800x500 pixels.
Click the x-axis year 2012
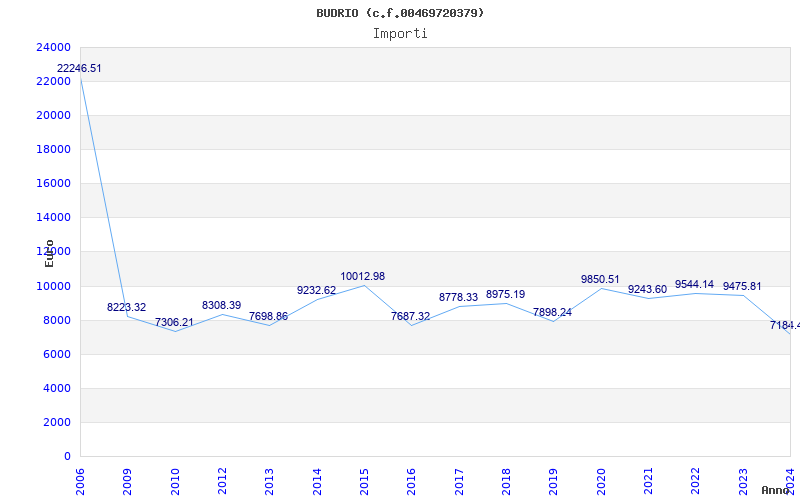pos(222,482)
